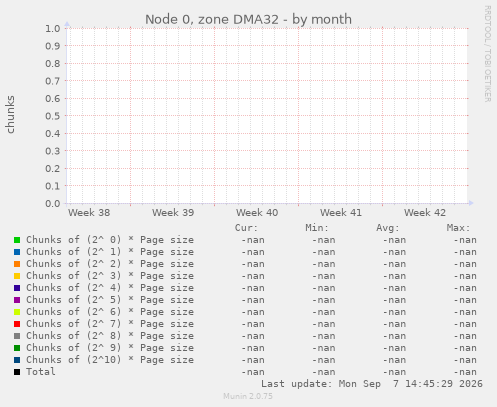Click the 'Week 38' x-axis label
The width and height of the screenshot is (497, 407).
[x=89, y=213]
